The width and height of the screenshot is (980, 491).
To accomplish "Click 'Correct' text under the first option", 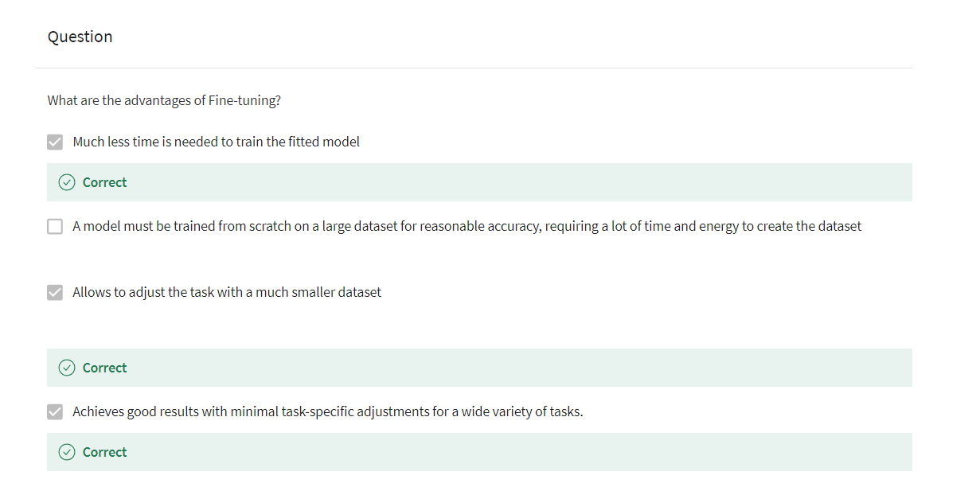I will [x=104, y=182].
